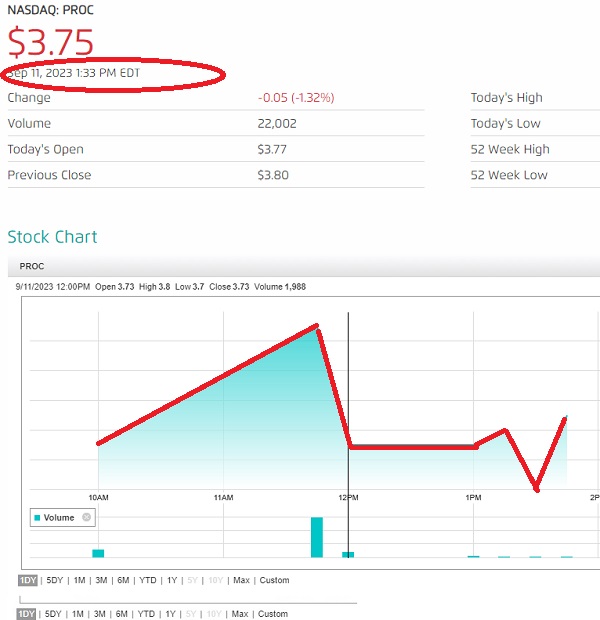Click the chart peak before 12PM

317,326
